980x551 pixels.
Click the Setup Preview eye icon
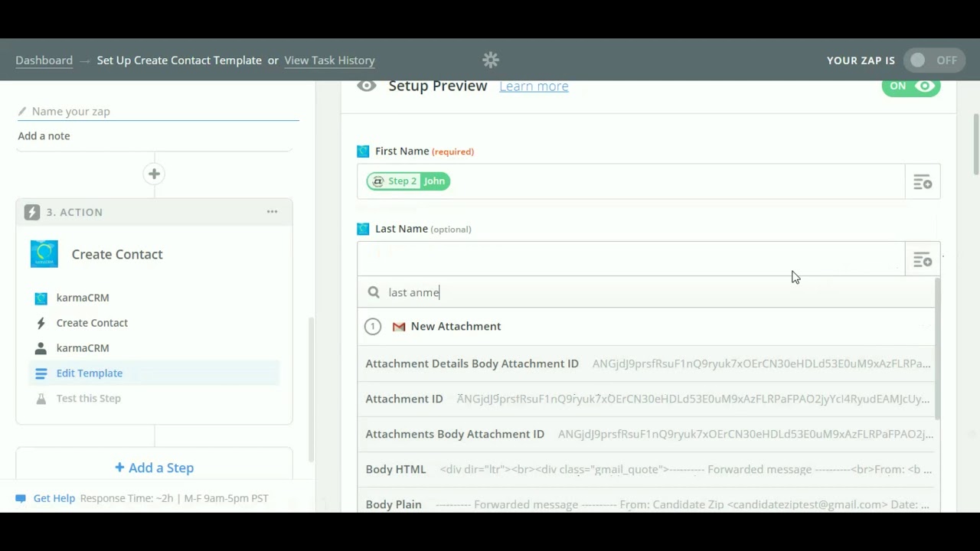pos(367,86)
